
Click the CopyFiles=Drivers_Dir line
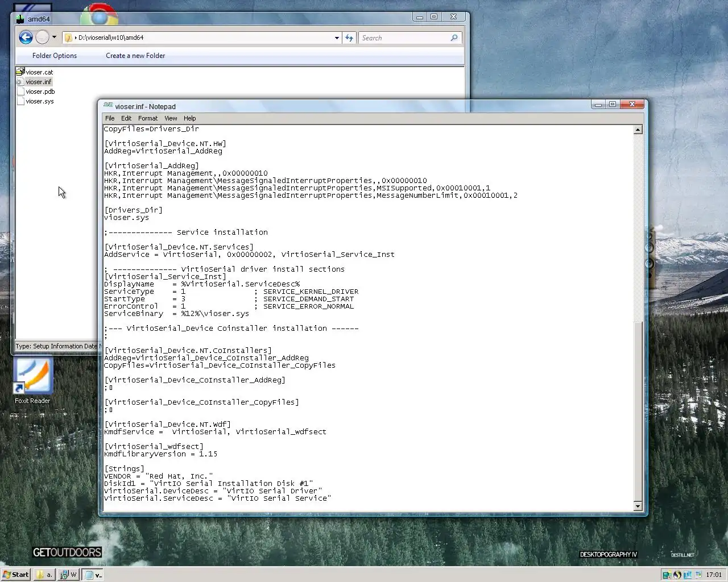pyautogui.click(x=151, y=129)
